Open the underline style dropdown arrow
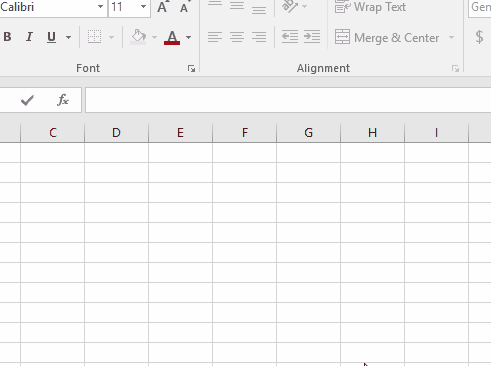Image resolution: width=491 pixels, height=366 pixels. coord(68,37)
